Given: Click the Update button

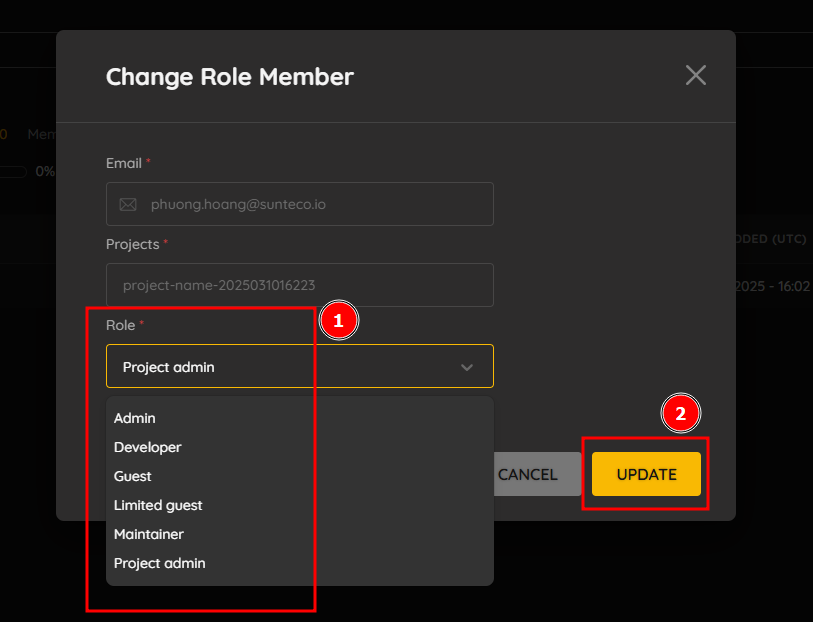Looking at the screenshot, I should click(647, 474).
